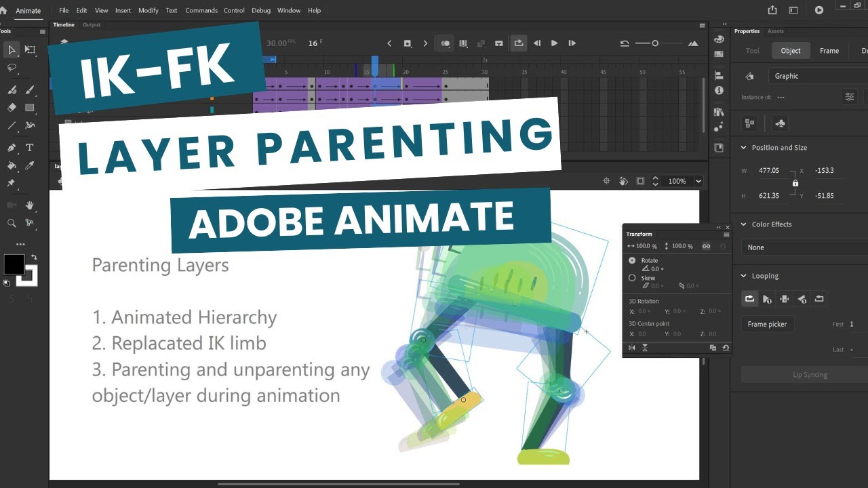This screenshot has height=488, width=868.
Task: Select the Lasso tool
Action: pos(12,68)
